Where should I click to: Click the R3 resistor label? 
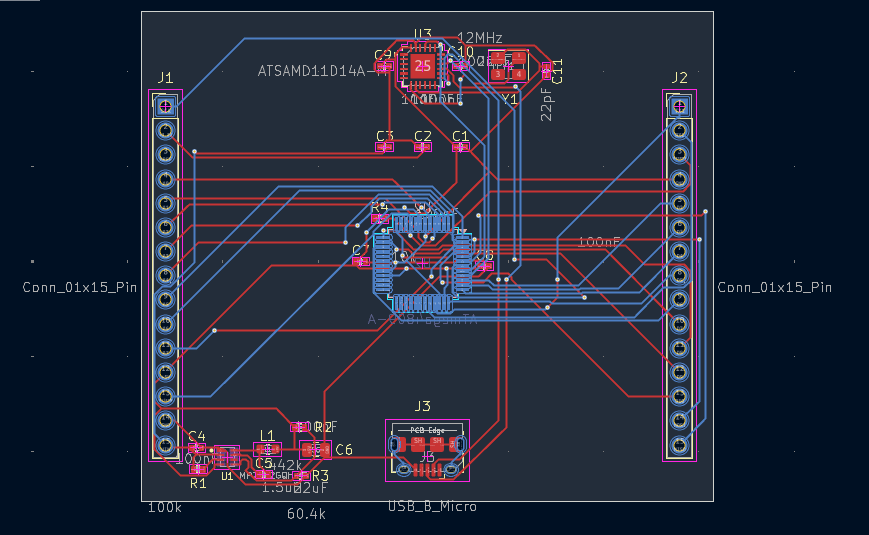click(x=320, y=476)
